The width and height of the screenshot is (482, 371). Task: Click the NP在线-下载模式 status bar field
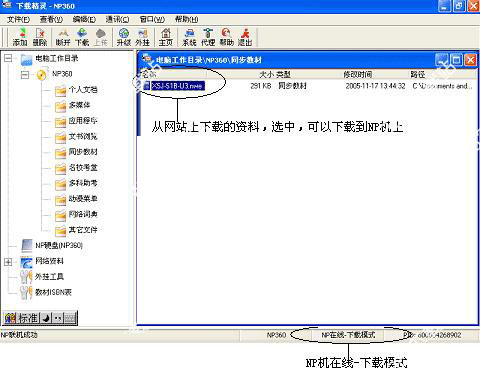click(x=348, y=335)
